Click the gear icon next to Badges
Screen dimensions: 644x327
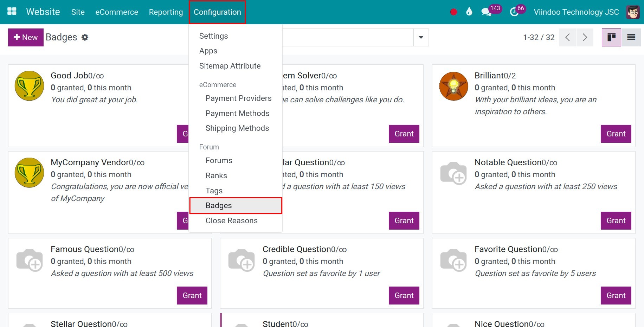click(x=85, y=37)
